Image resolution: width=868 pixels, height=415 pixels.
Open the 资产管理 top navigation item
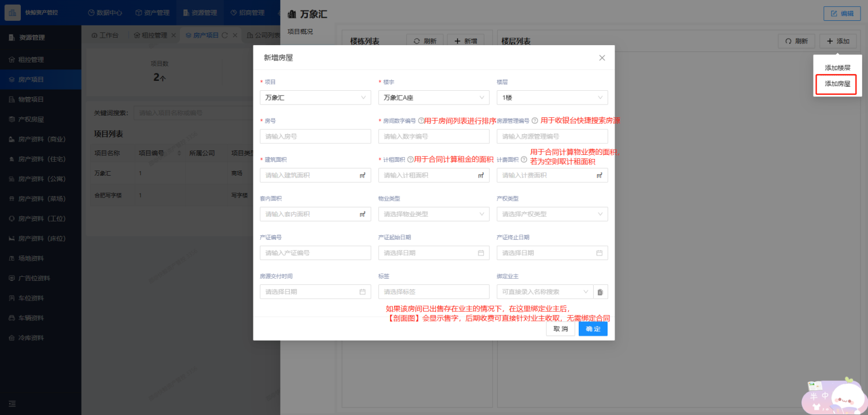point(152,13)
